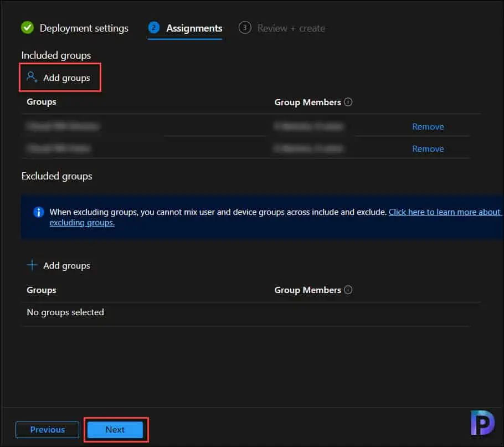The width and height of the screenshot is (504, 447).
Task: Click the blurred name of the second included group
Action: [59, 148]
